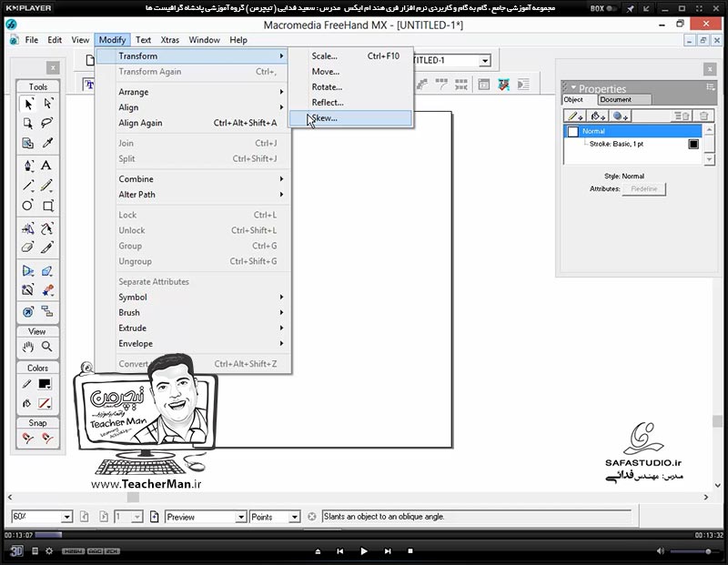
Task: Open the zoom percentage dropdown
Action: point(66,517)
